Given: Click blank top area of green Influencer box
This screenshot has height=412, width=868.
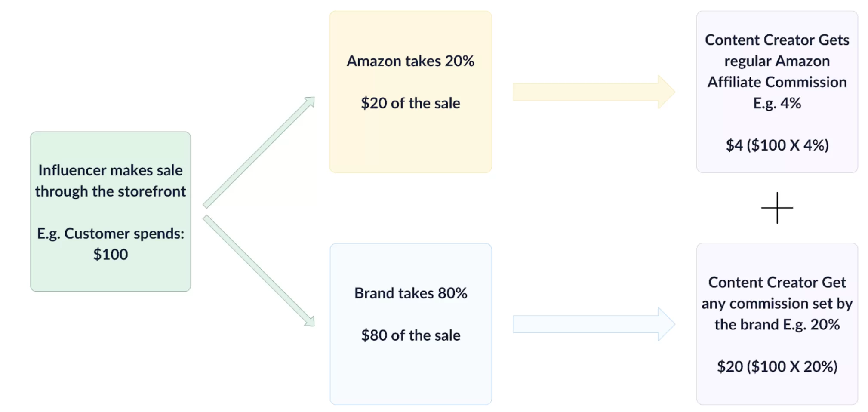Looking at the screenshot, I should pyautogui.click(x=111, y=146).
